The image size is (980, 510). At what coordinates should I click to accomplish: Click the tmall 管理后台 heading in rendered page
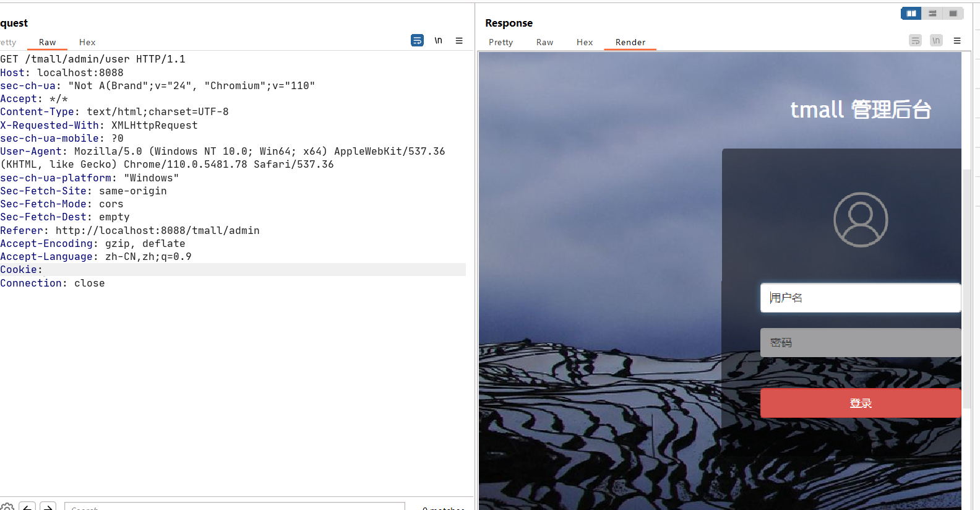(x=861, y=110)
